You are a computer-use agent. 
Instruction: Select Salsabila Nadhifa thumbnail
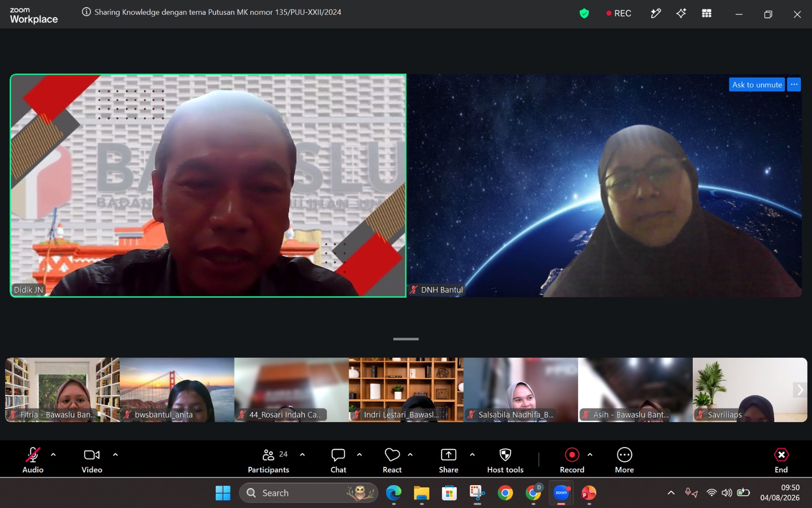pos(521,390)
